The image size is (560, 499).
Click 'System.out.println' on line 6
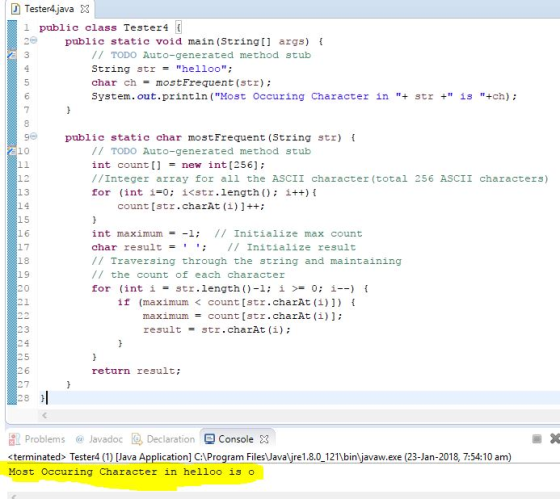(x=150, y=96)
